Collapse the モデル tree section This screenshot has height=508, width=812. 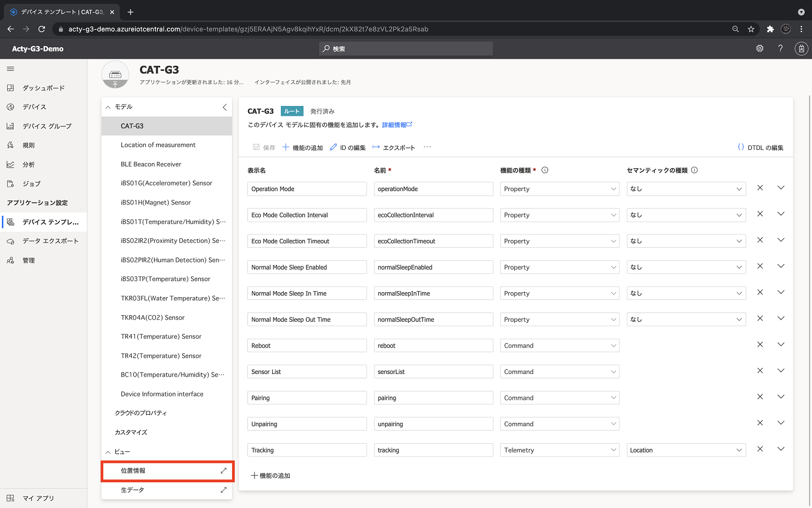click(x=108, y=107)
